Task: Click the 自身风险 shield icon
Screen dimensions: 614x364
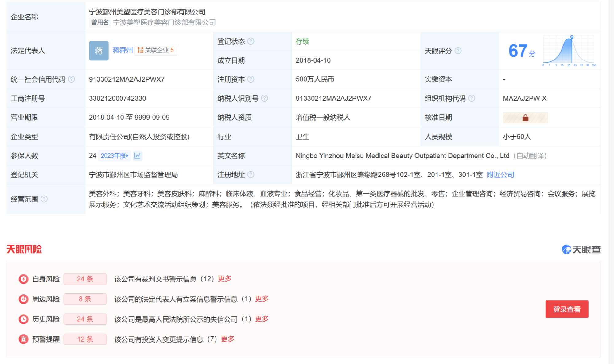Action: point(23,279)
